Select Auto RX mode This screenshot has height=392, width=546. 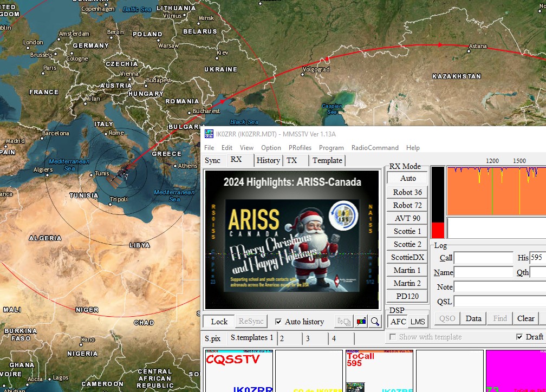[x=407, y=178]
